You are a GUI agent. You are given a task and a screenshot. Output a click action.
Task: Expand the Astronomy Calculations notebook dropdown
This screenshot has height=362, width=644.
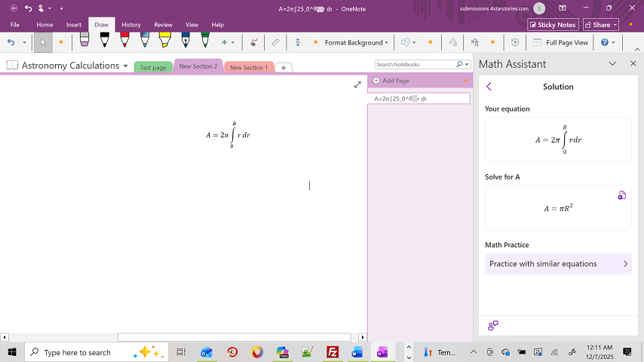(x=125, y=66)
